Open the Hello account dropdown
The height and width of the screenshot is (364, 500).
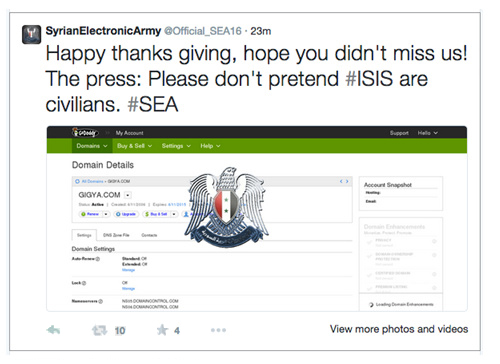428,133
